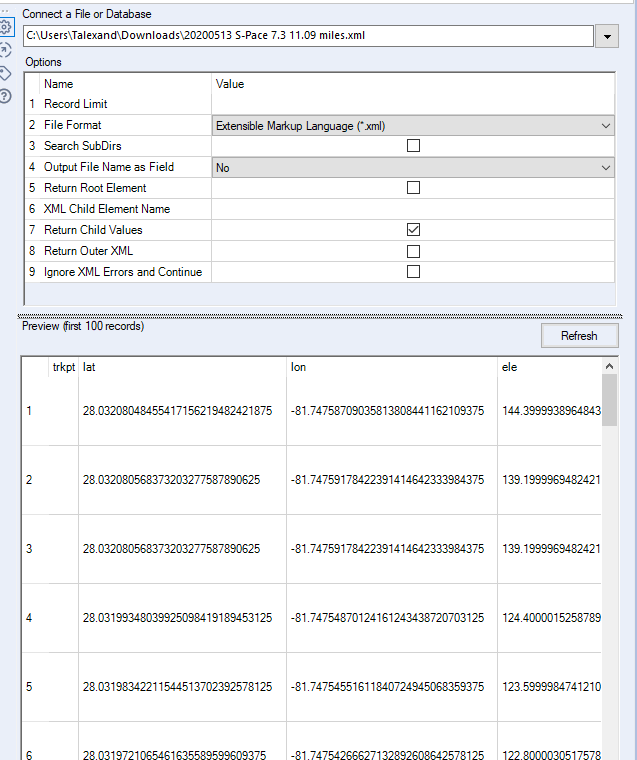The height and width of the screenshot is (760, 637).
Task: Open the navigation arrow icon in sidebar
Action: pyautogui.click(x=5, y=50)
